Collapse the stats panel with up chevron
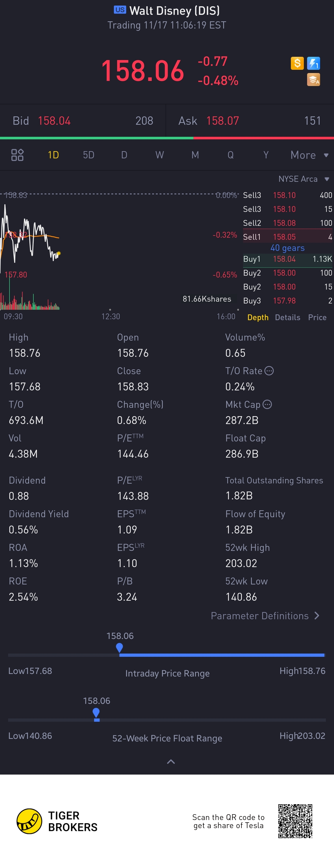Viewport: 334px width, 868px height. (171, 762)
